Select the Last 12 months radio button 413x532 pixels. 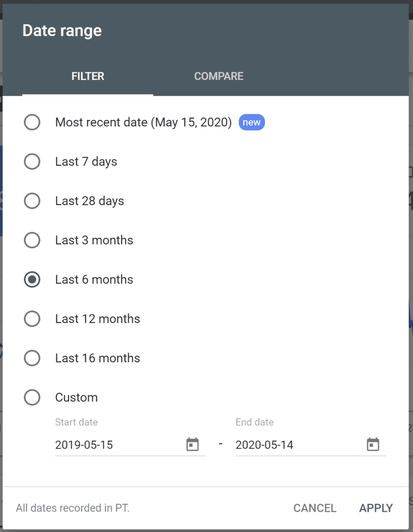[x=32, y=319]
